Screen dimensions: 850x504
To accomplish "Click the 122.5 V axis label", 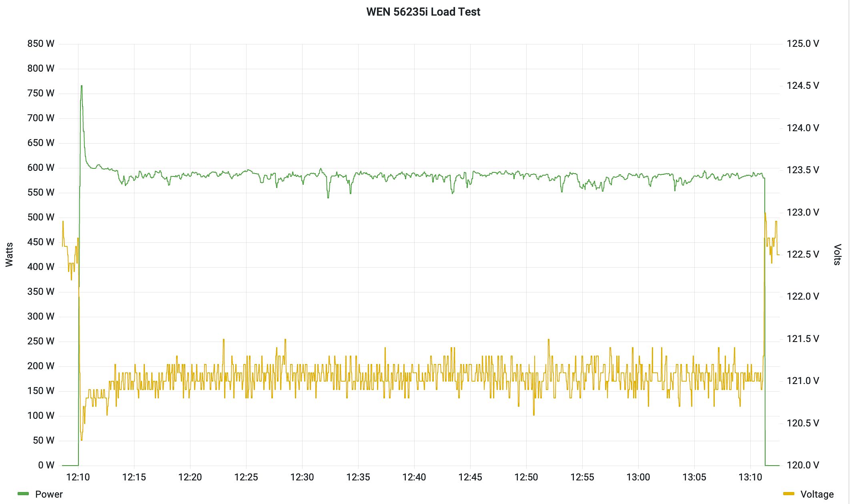I will click(803, 254).
